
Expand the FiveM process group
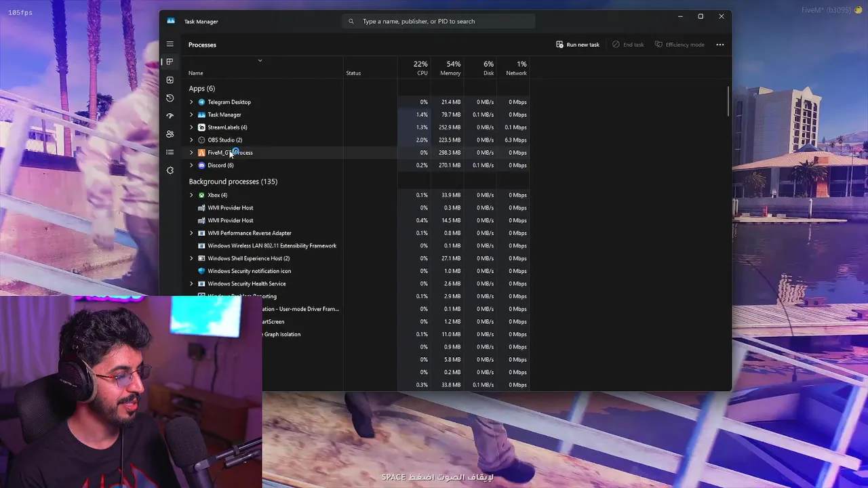[191, 152]
